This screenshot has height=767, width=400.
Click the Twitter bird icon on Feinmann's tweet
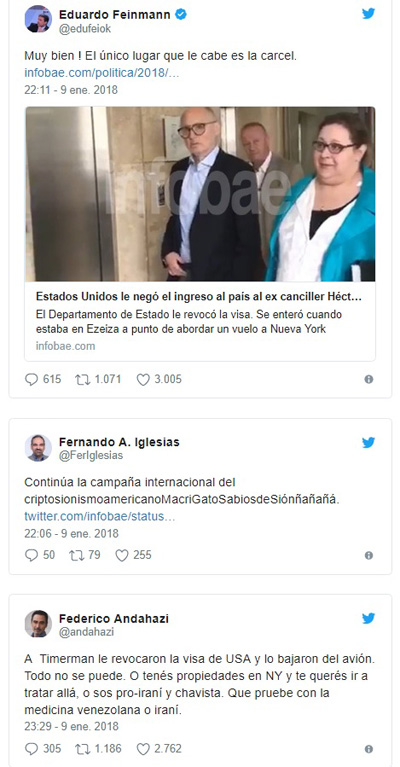[x=368, y=13]
